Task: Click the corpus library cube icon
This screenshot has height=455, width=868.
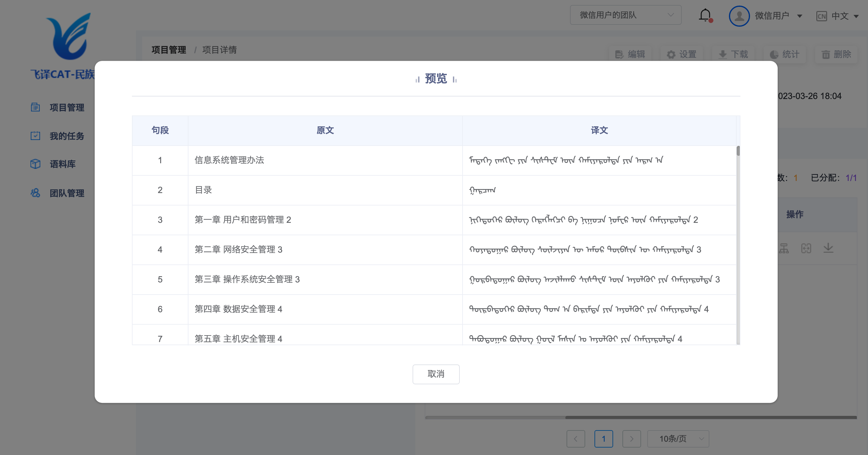Action: point(35,164)
